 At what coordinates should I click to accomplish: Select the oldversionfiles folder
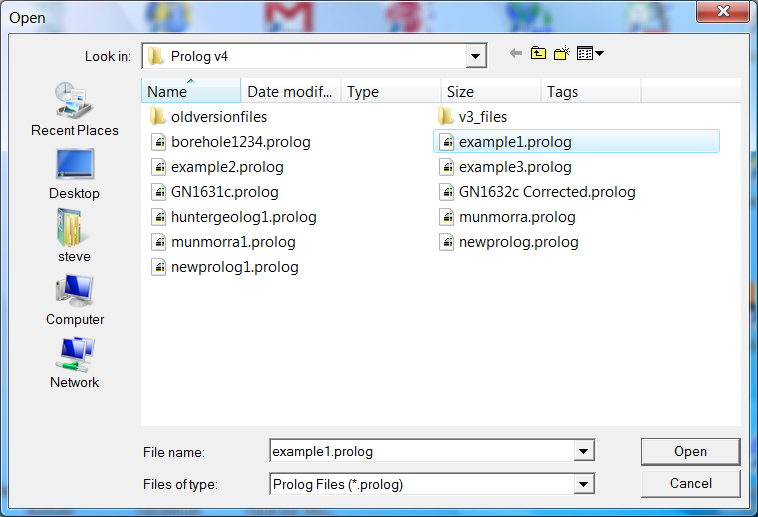click(218, 117)
